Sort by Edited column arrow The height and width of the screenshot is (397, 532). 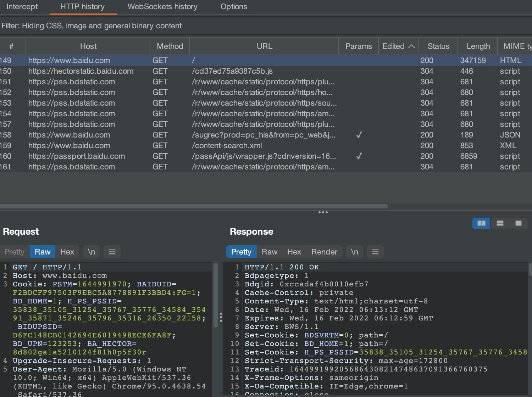pyautogui.click(x=411, y=46)
